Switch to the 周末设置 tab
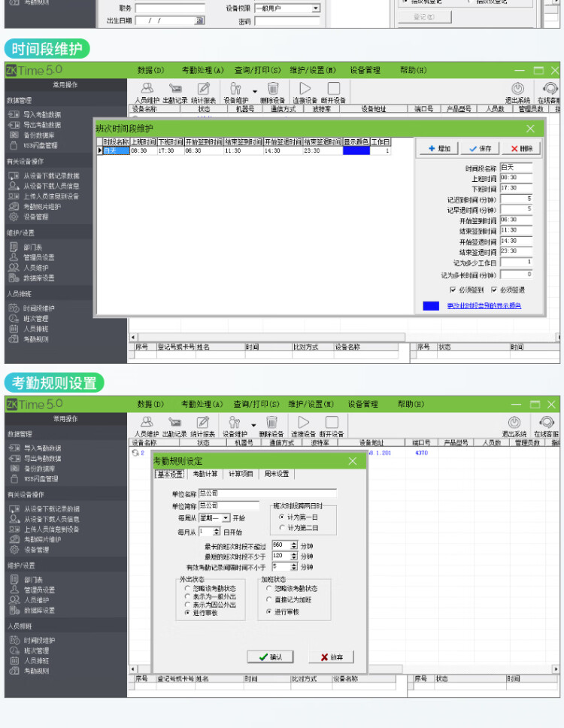 (277, 474)
